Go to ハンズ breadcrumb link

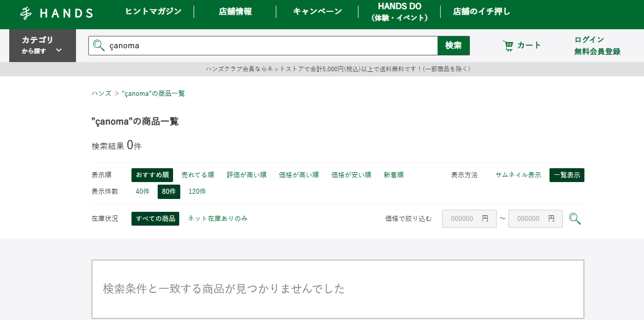point(102,93)
